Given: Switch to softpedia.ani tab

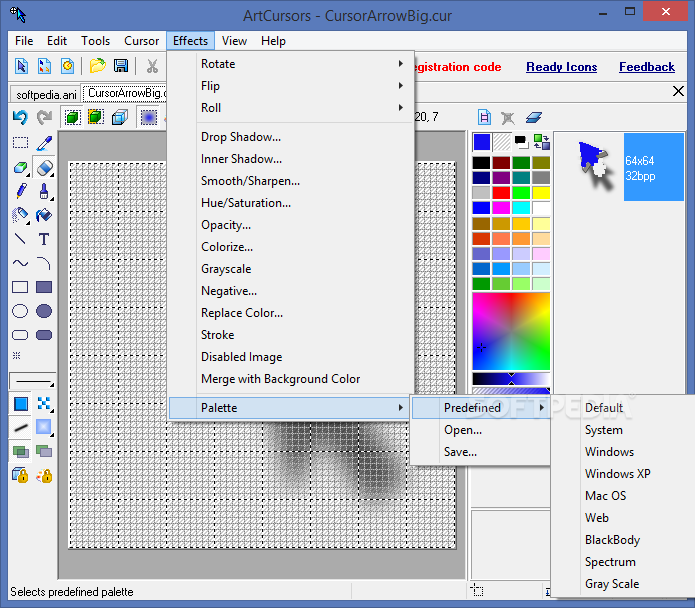Looking at the screenshot, I should [x=45, y=94].
